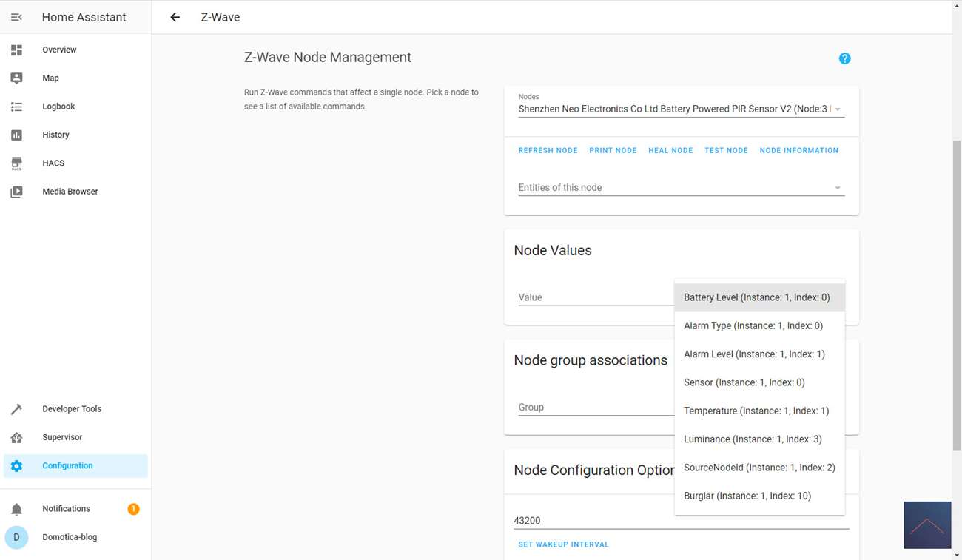
Task: Pick Luminance option from the list
Action: coord(753,439)
